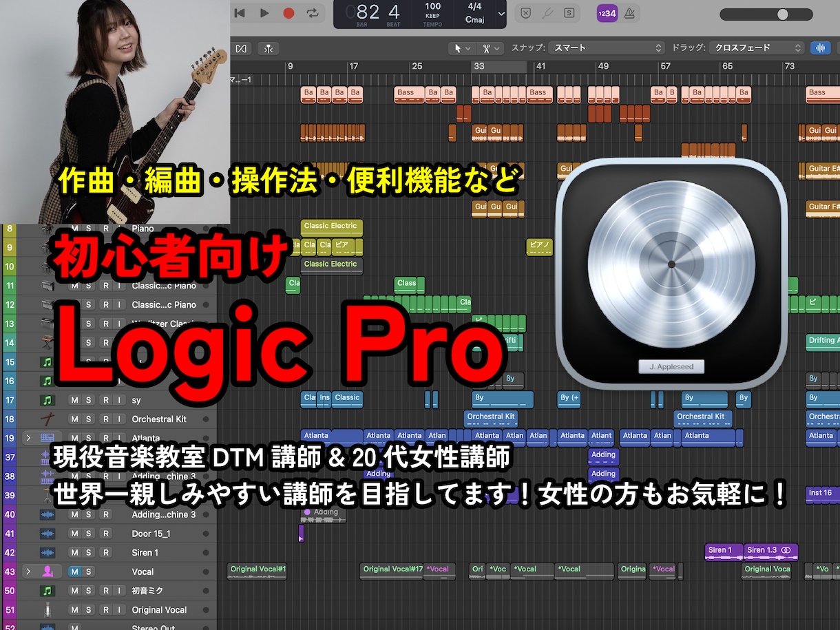The height and width of the screenshot is (630, 840).
Task: Toggle Cycle mode in the transport
Action: tap(313, 12)
